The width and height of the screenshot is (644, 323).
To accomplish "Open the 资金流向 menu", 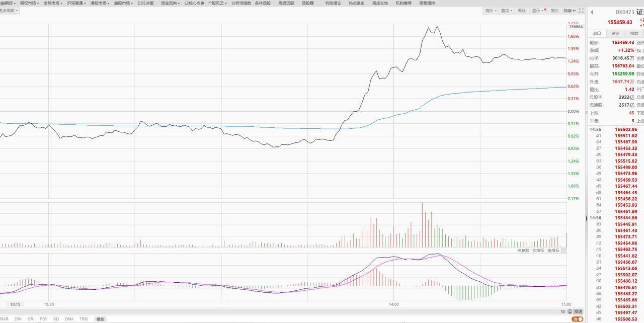I will click(x=170, y=3).
